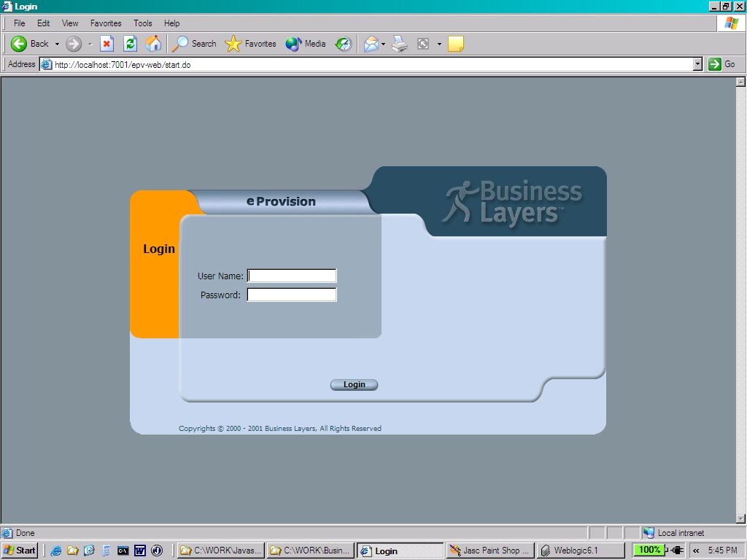Click the Stop page loading icon
This screenshot has width=747, height=560.
(x=107, y=44)
